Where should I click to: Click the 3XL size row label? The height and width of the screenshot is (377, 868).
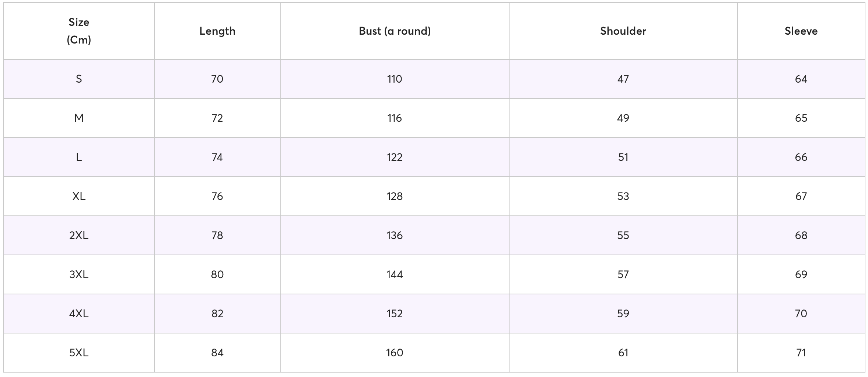point(79,274)
